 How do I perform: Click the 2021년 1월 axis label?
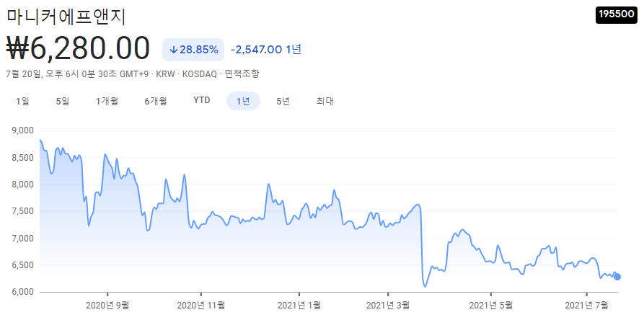(299, 305)
